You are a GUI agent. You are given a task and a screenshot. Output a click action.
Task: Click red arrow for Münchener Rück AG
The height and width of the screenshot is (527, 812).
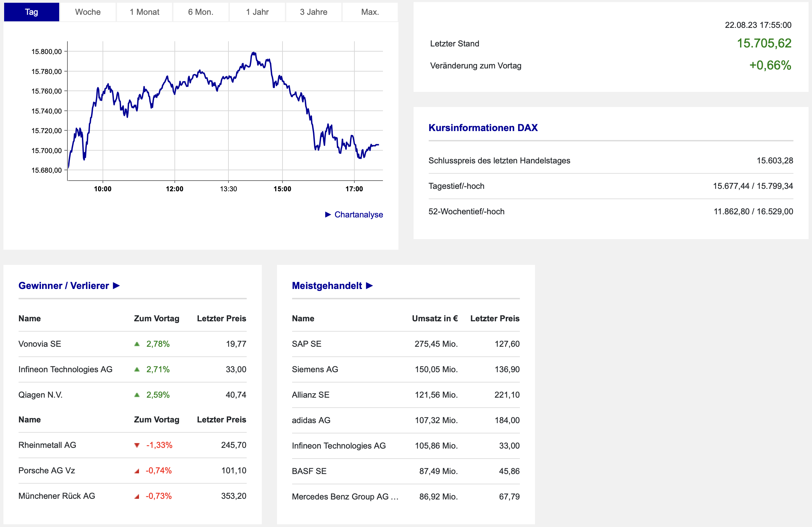pos(137,496)
